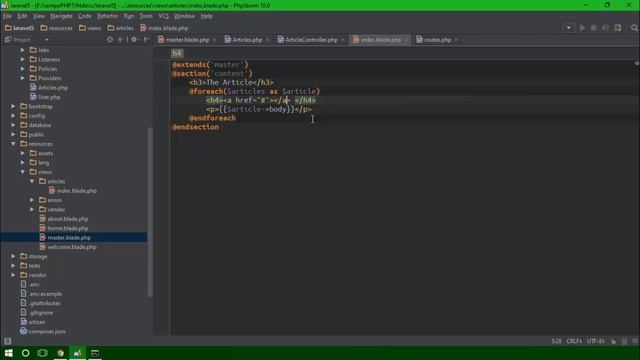Collapse the resources folder
Viewport: 640px width, 360px height.
pyautogui.click(x=13, y=144)
